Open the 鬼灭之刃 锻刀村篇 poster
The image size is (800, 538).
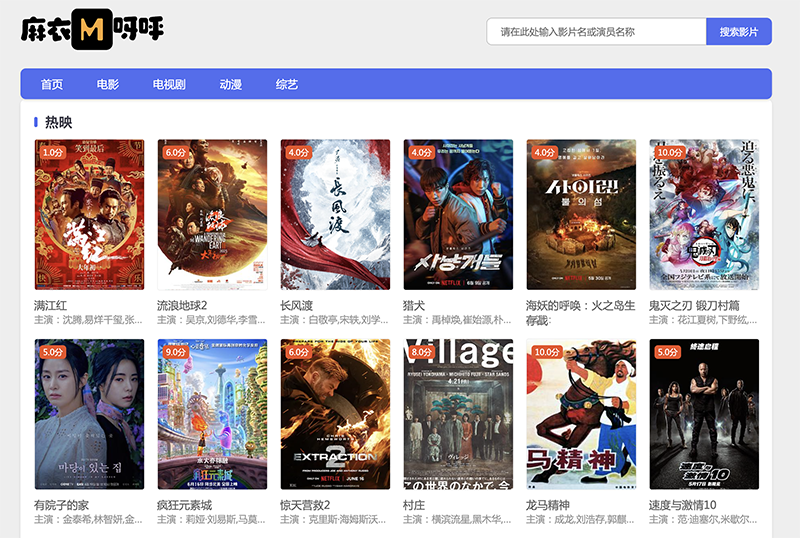[704, 214]
